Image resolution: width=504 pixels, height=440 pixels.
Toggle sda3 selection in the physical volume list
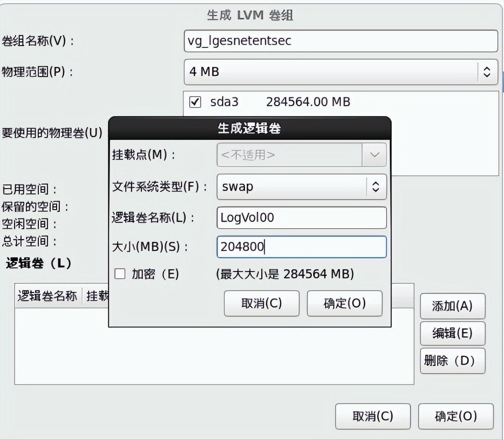point(195,102)
